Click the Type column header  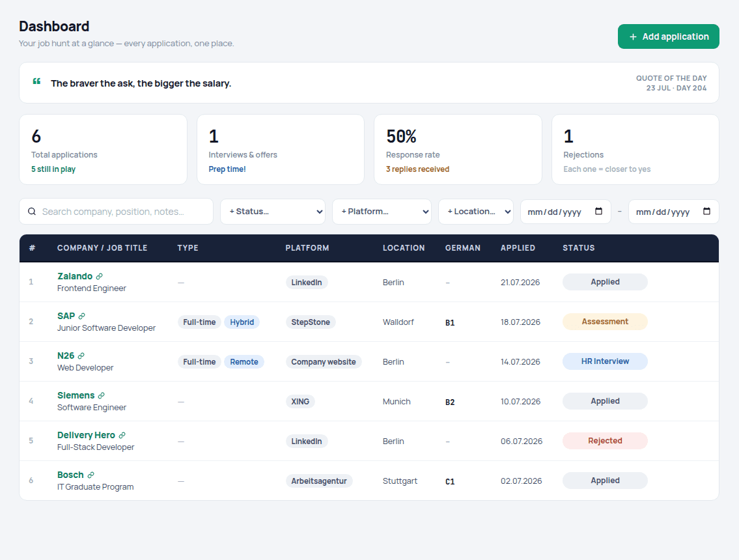(188, 248)
